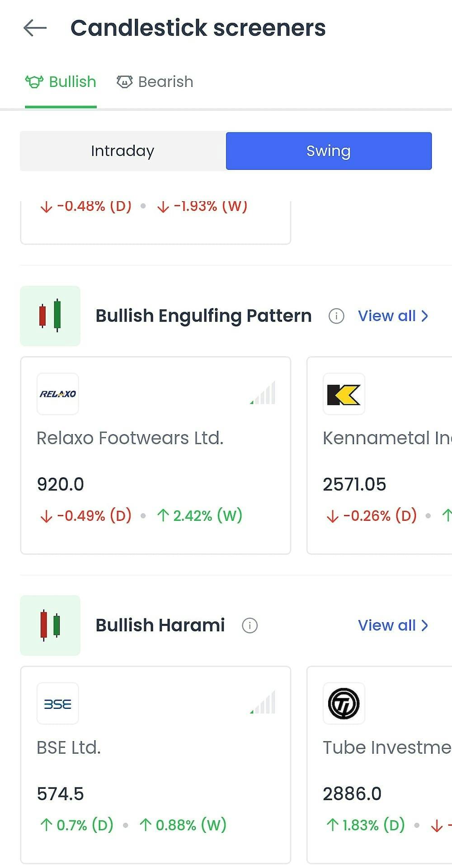
Task: Tap the Bullish Harami candlestick icon
Action: (50, 626)
